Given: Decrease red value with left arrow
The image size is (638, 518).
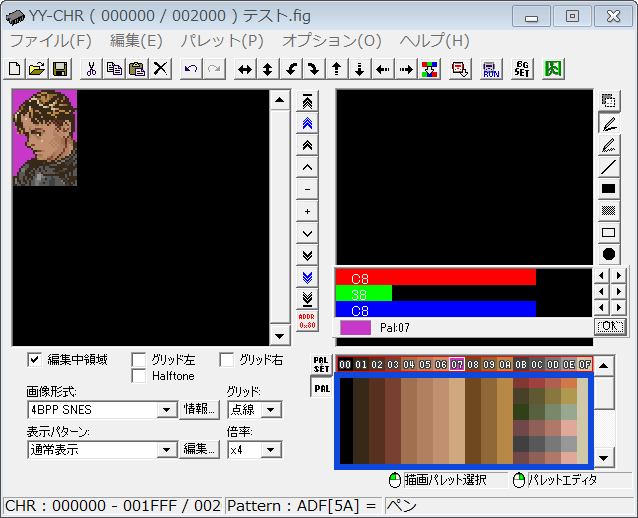Looking at the screenshot, I should [601, 276].
